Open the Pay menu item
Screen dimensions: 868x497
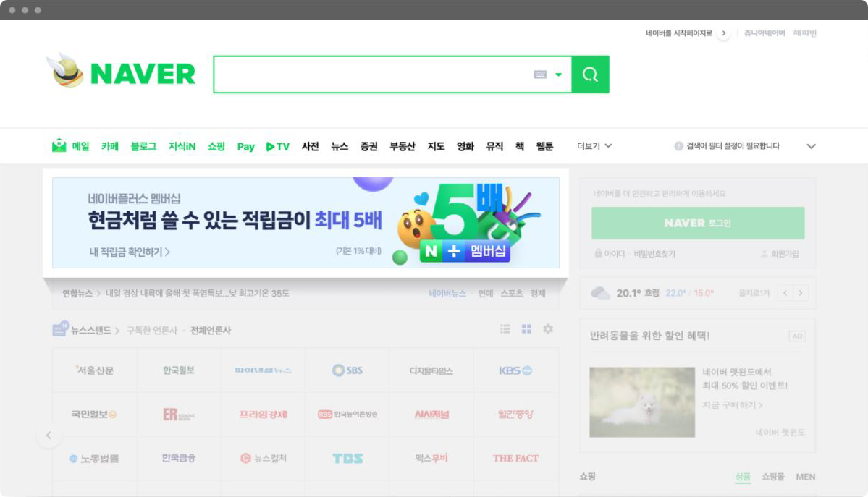[x=246, y=146]
